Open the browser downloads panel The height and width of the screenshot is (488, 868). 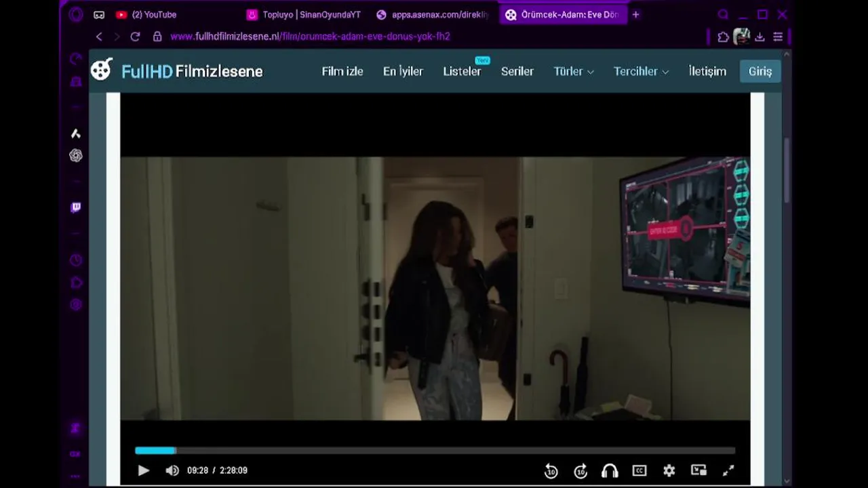(x=759, y=37)
